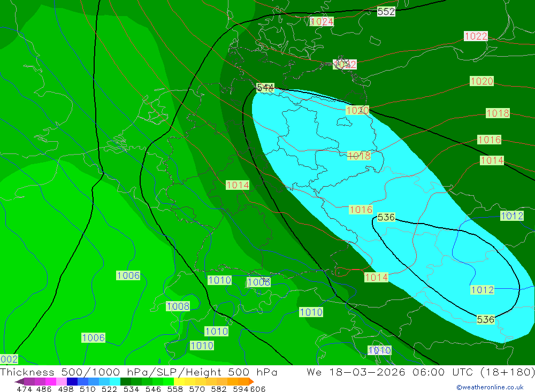Click the 1012 label on the cyan region's east edge
This screenshot has width=535, height=392.
512,216
